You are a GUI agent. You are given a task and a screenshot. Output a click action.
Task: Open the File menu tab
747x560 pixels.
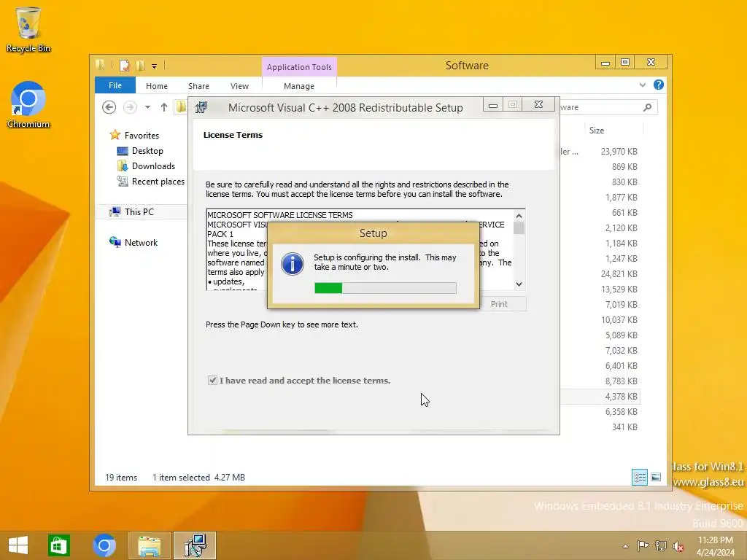click(115, 85)
